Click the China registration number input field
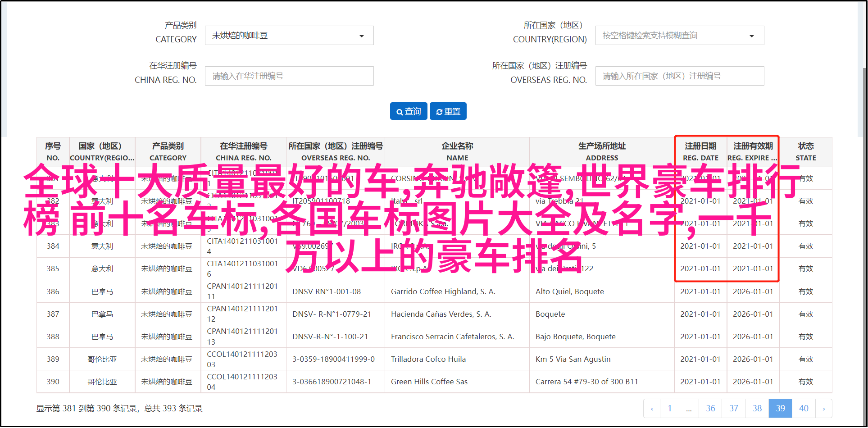Screen dimensions: 868x428 [x=289, y=76]
